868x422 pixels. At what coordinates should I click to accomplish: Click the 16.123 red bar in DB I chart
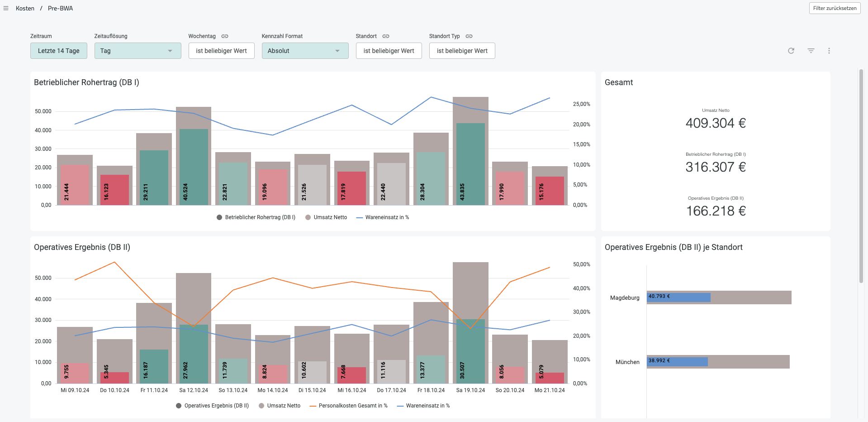114,190
